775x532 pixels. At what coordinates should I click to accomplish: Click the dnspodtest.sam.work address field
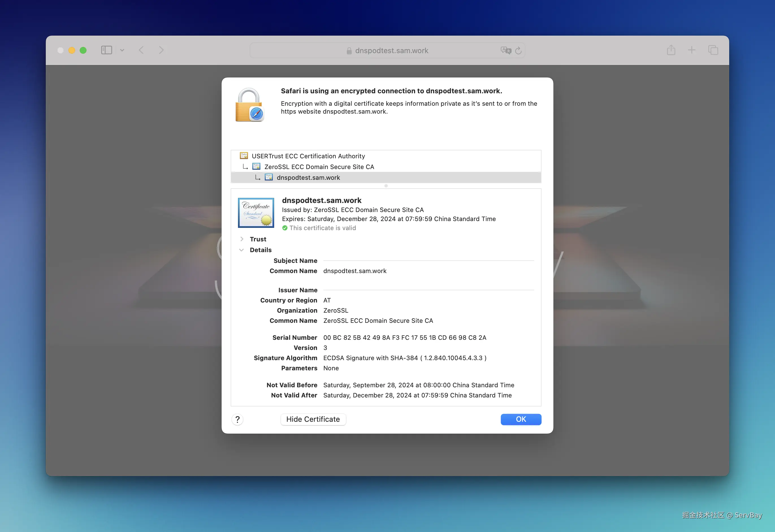[391, 50]
